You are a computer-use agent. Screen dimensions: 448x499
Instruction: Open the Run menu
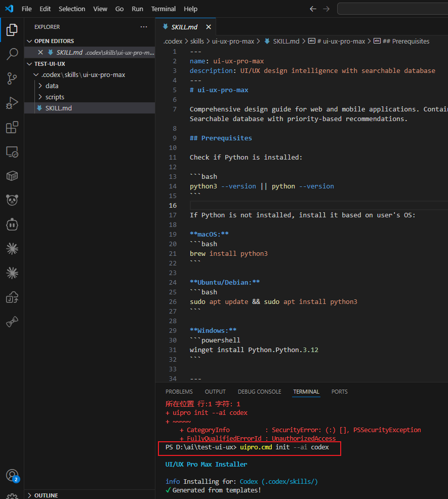(137, 9)
